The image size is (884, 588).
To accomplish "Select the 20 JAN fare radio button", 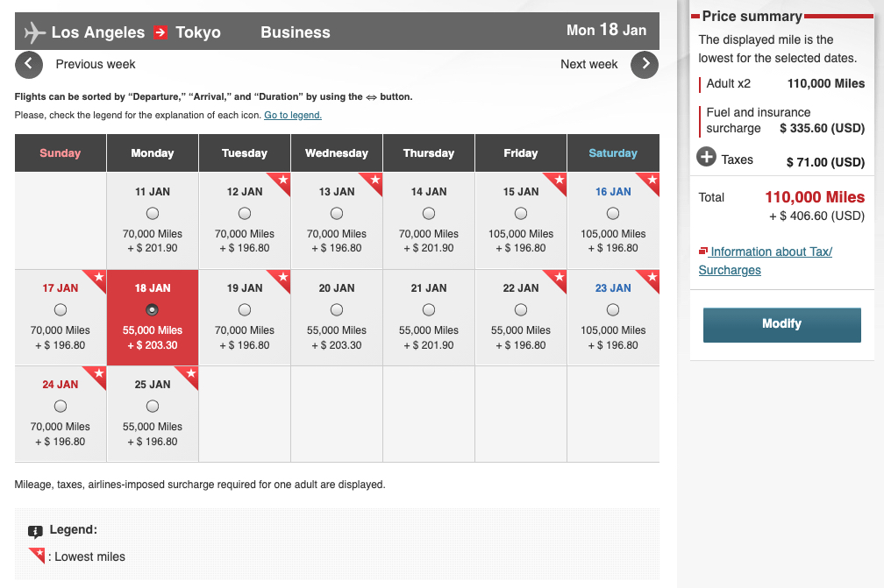I will pos(337,309).
